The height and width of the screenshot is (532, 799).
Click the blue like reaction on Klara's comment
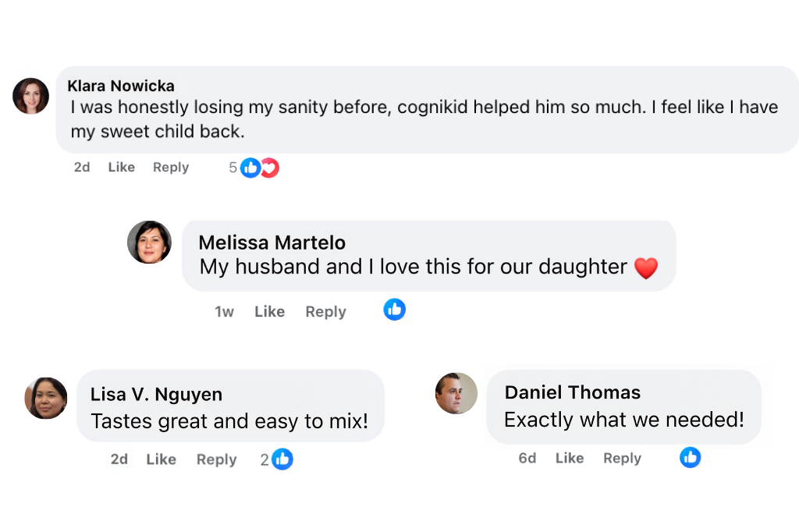click(x=250, y=168)
